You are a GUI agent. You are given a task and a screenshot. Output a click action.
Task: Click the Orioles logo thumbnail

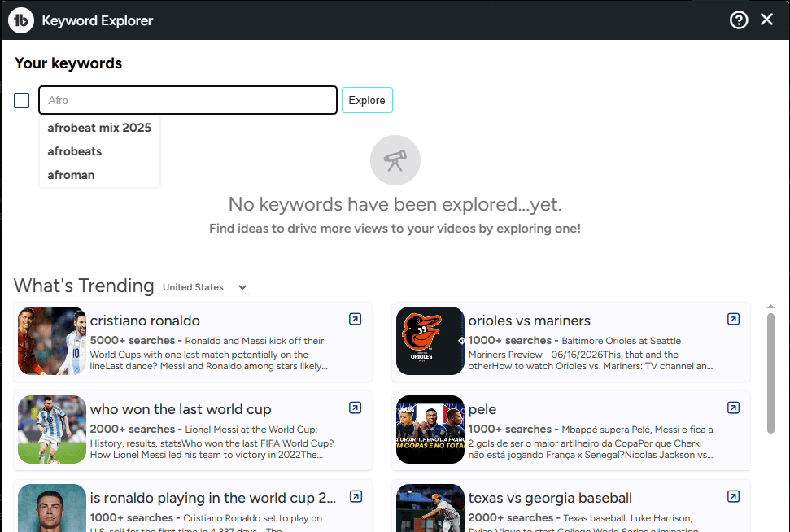[x=430, y=341]
